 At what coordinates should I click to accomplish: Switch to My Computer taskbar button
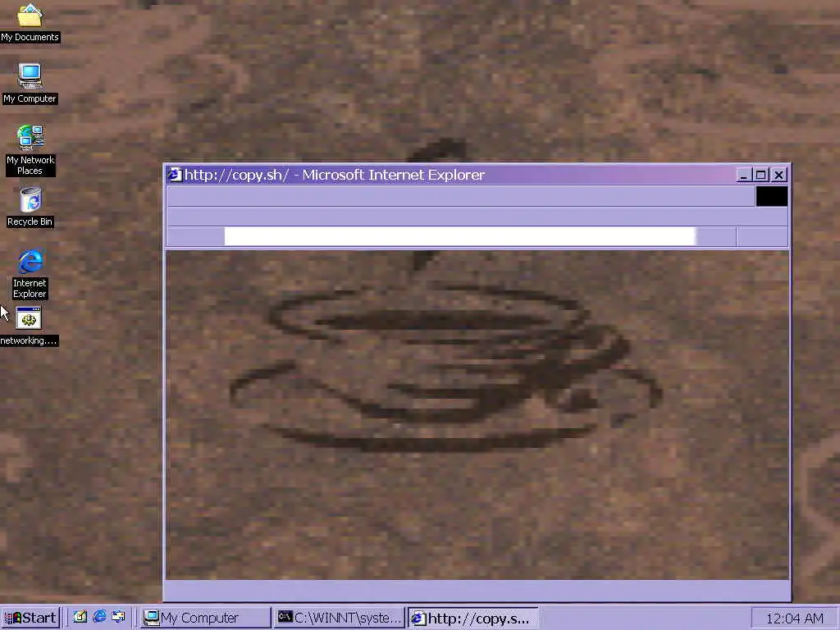point(206,618)
